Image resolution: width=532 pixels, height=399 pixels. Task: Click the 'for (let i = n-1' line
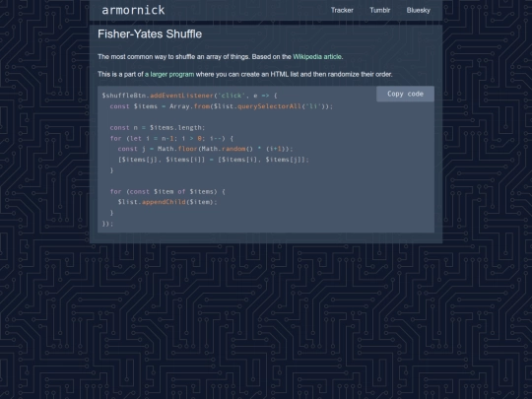(x=171, y=139)
